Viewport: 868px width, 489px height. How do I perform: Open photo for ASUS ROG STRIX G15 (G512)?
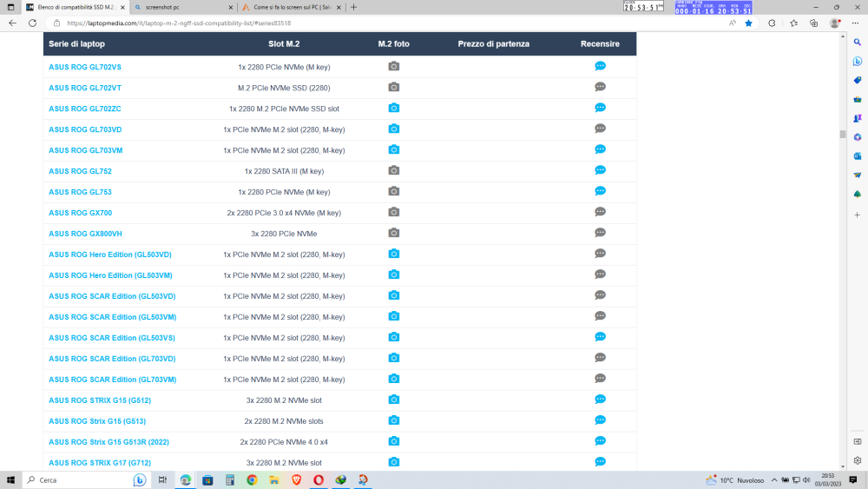point(393,400)
